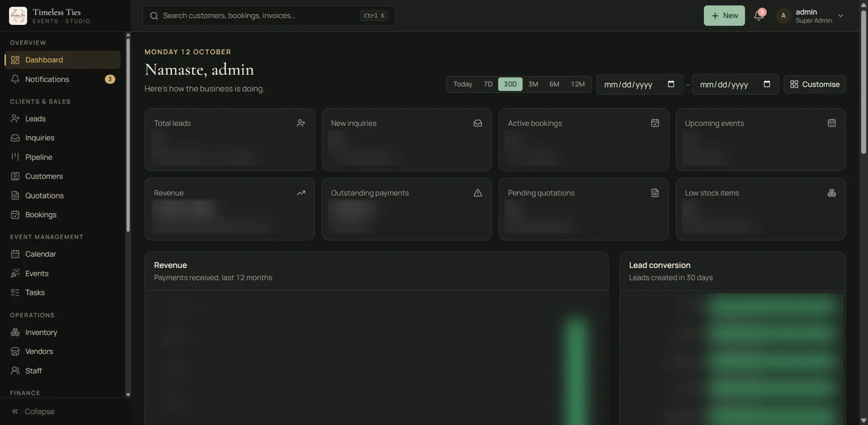The height and width of the screenshot is (425, 868).
Task: Click the green New button
Action: coord(724,16)
